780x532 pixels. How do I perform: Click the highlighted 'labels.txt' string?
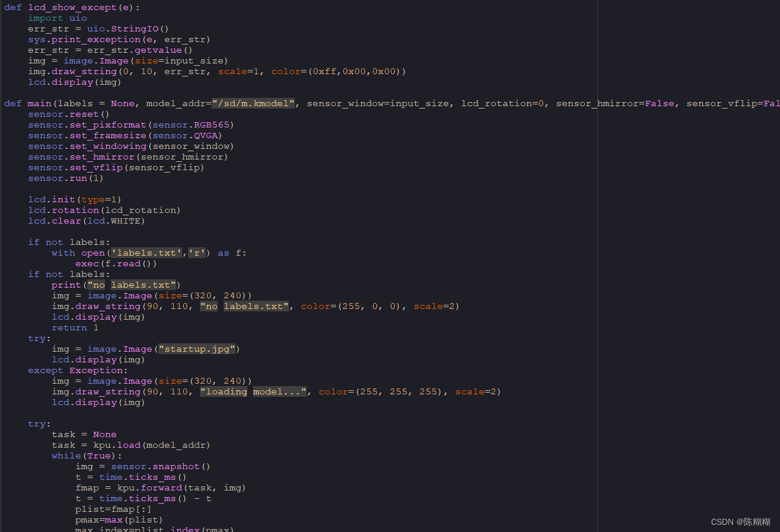click(x=145, y=253)
